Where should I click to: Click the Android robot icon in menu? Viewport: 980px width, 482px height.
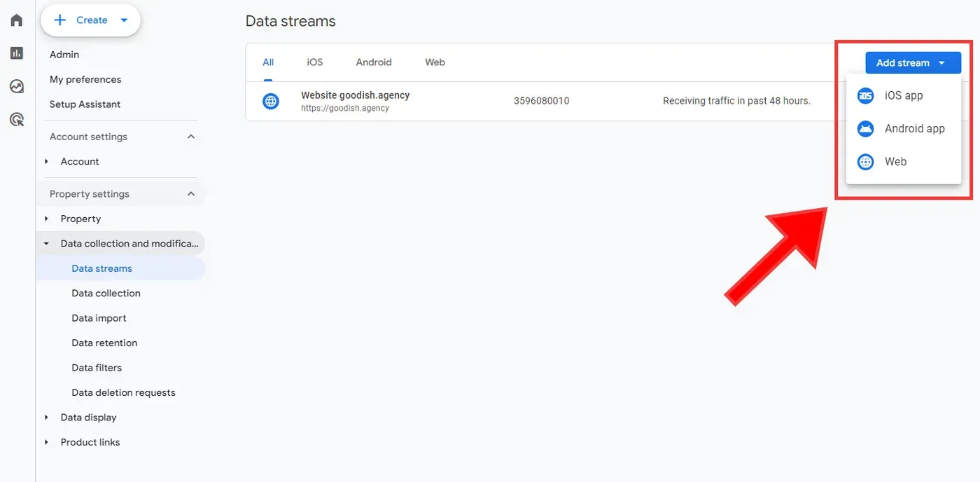[x=866, y=129]
